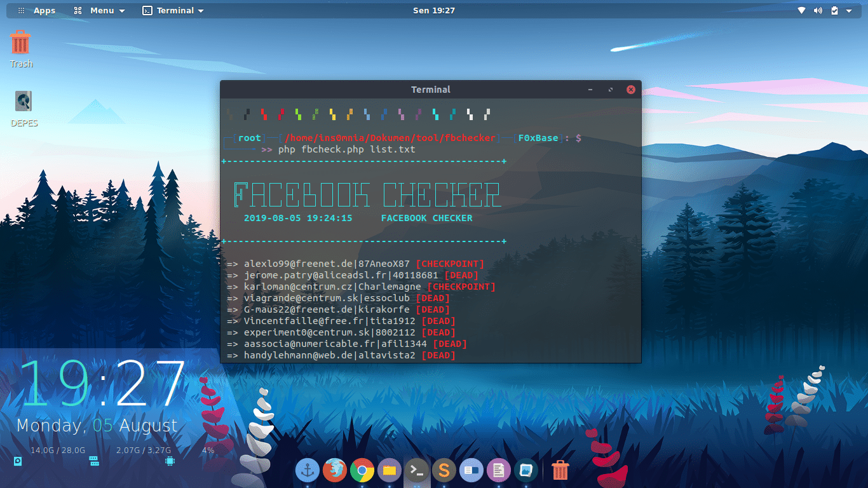Open the Apps grid overview

coord(37,11)
